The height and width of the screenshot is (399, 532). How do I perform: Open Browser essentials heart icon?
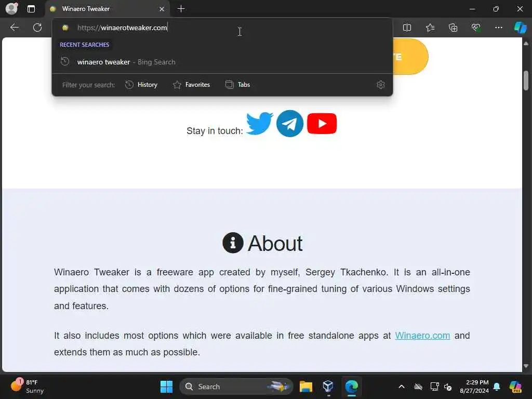pyautogui.click(x=476, y=28)
